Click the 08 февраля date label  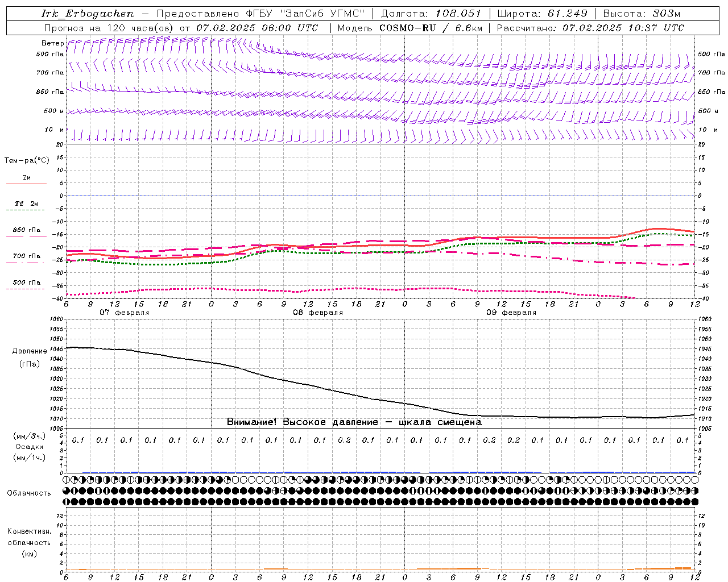point(318,313)
